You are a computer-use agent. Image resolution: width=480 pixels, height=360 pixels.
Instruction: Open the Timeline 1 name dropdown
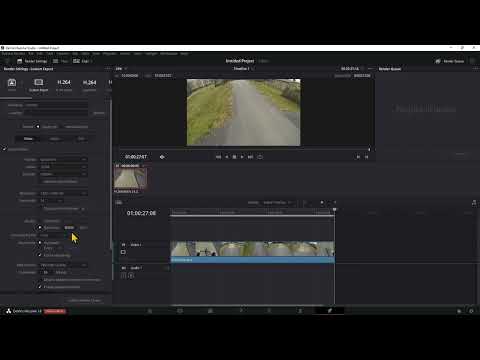(x=243, y=69)
